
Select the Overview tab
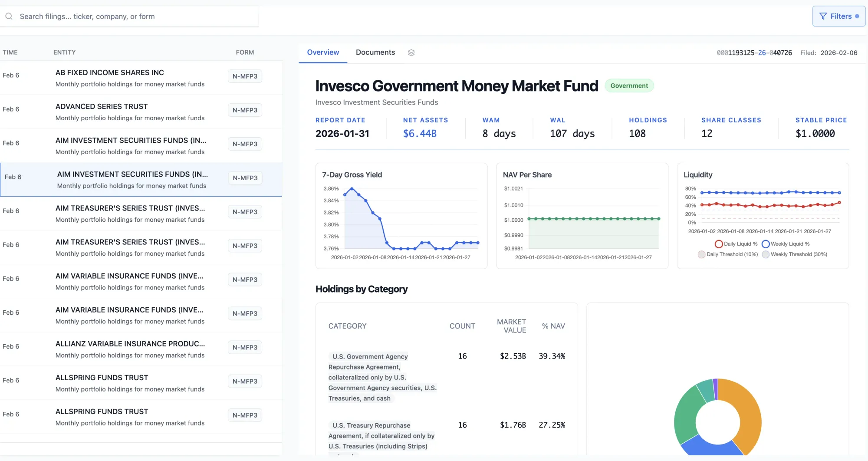[323, 53]
